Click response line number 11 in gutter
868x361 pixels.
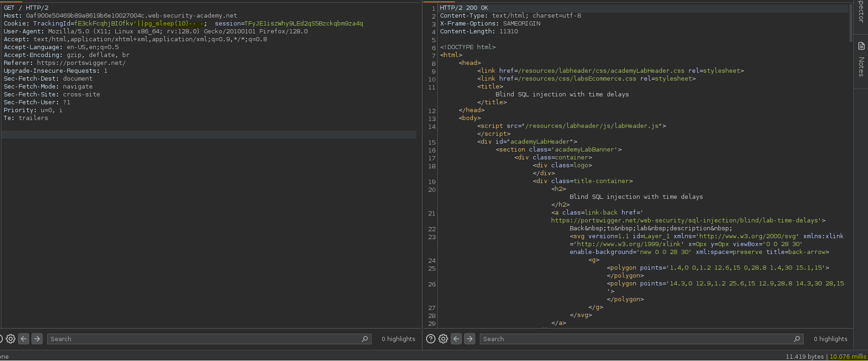tap(432, 87)
